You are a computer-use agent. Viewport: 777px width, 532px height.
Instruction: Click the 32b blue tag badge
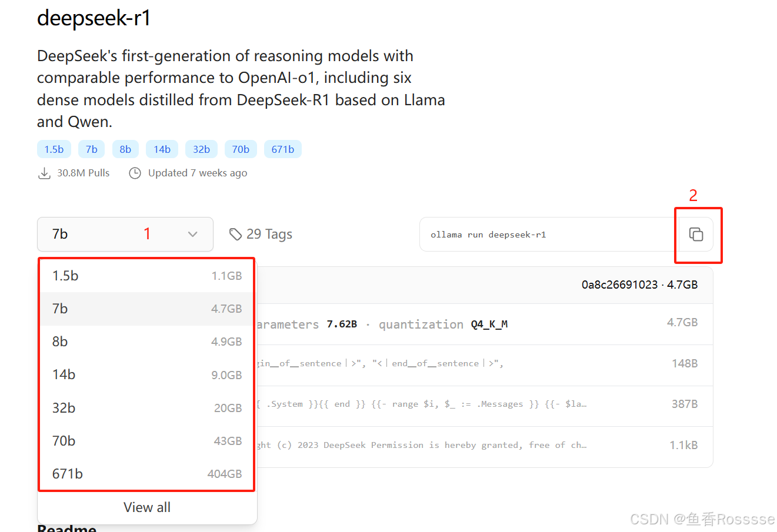201,149
